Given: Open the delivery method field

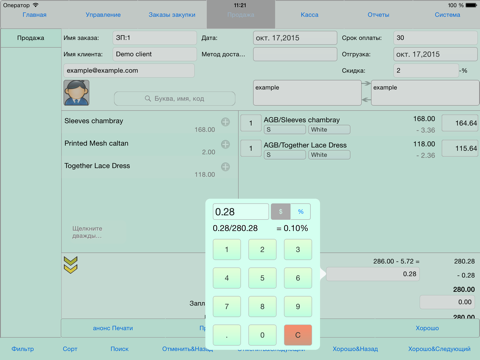Looking at the screenshot, I should click(x=295, y=54).
